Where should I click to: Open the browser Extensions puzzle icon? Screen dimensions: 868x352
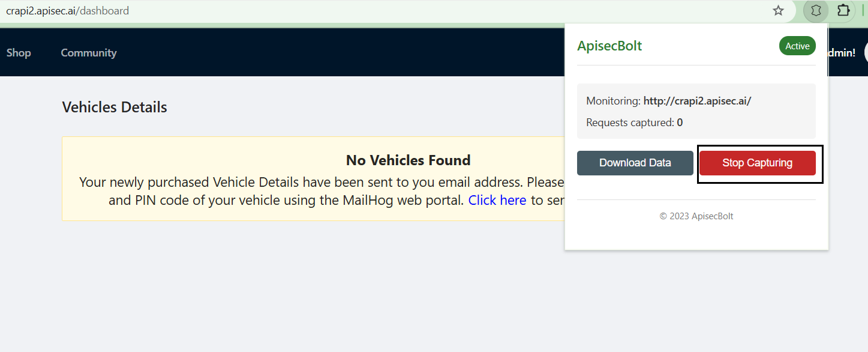click(843, 11)
